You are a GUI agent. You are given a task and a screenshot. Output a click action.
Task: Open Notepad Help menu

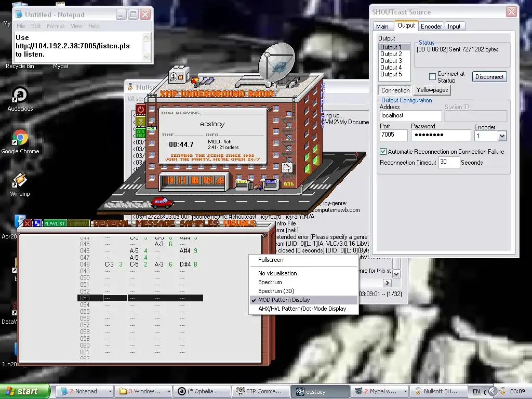tap(94, 26)
